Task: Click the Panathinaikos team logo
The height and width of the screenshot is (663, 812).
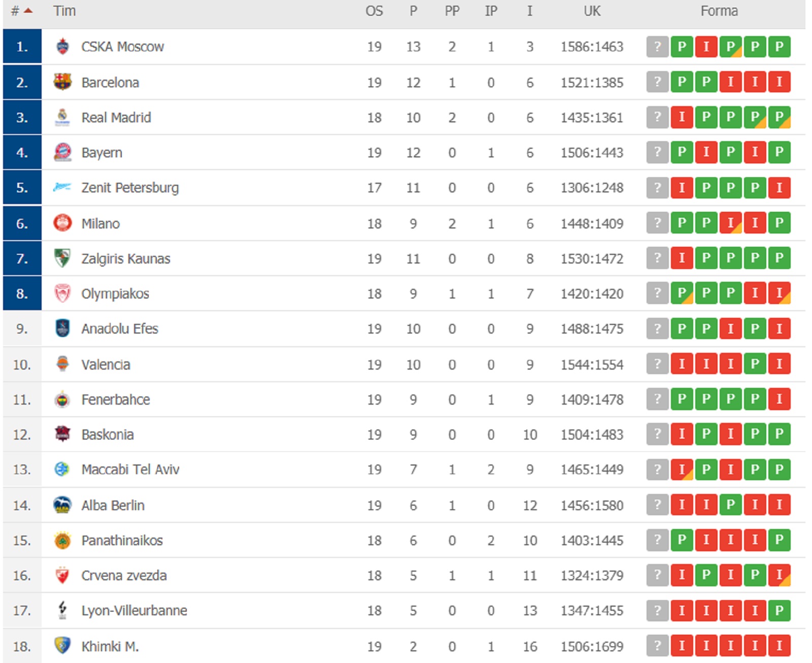Action: pyautogui.click(x=62, y=540)
